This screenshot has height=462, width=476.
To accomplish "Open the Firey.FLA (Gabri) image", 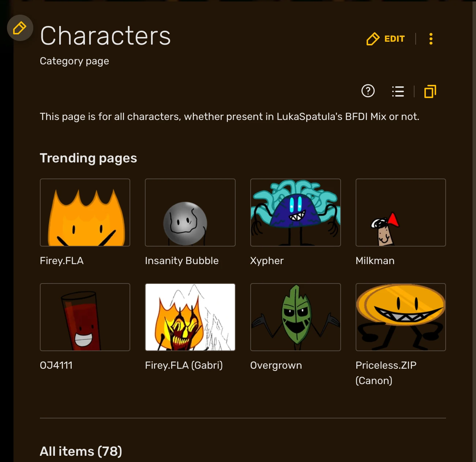I will [x=190, y=317].
